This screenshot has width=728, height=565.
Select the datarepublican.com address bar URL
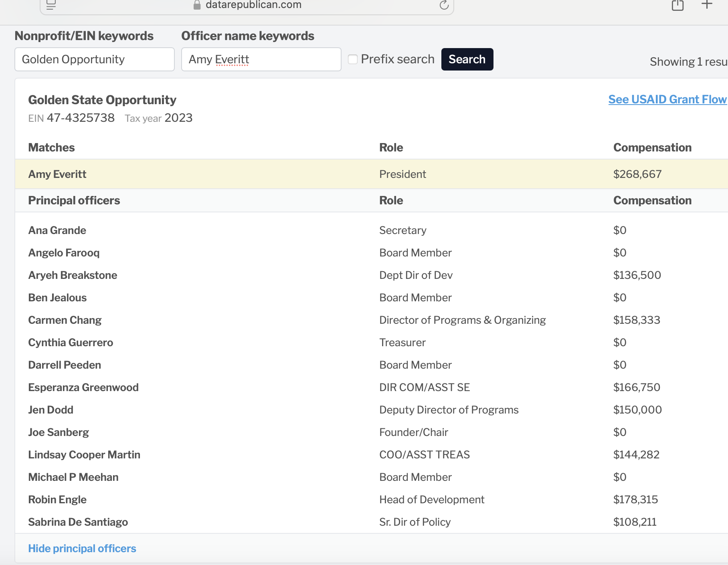[253, 5]
